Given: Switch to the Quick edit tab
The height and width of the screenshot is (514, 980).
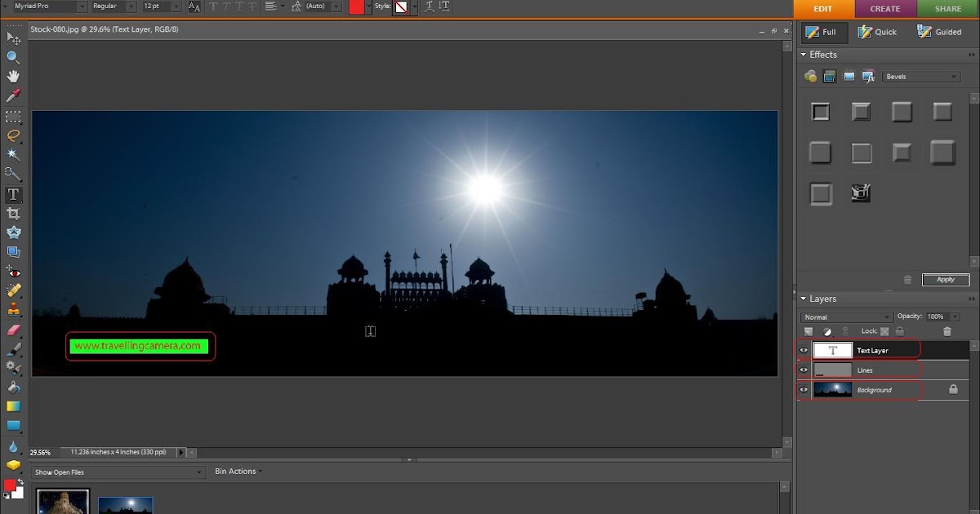Looking at the screenshot, I should coord(878,32).
